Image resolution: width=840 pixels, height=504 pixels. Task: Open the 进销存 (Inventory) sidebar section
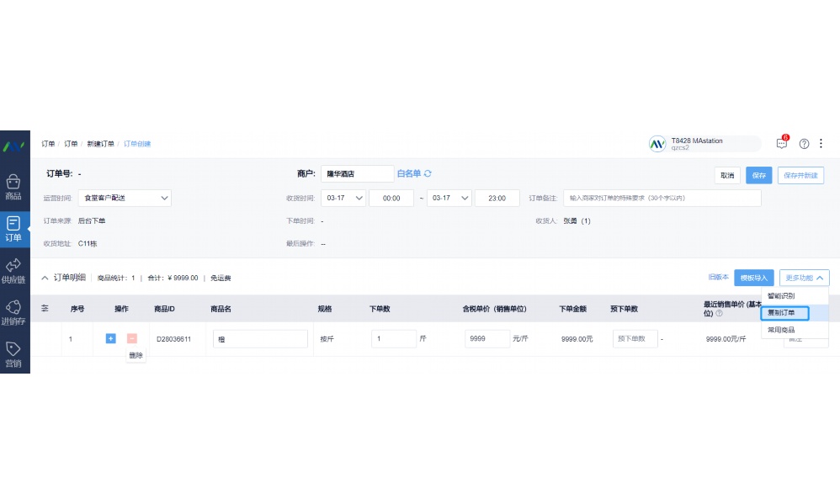pos(13,313)
